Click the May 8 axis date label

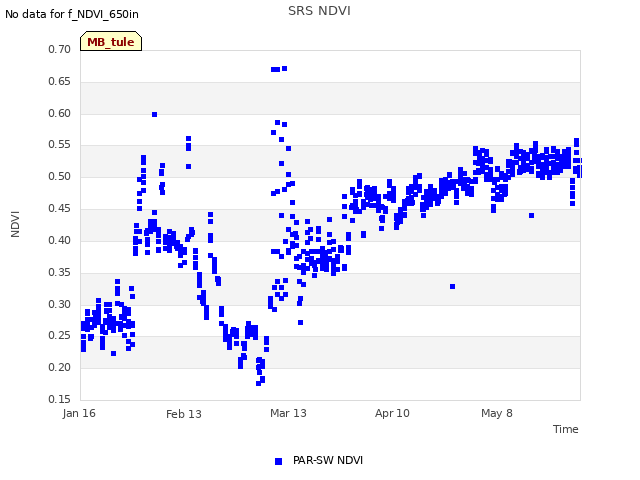(497, 413)
